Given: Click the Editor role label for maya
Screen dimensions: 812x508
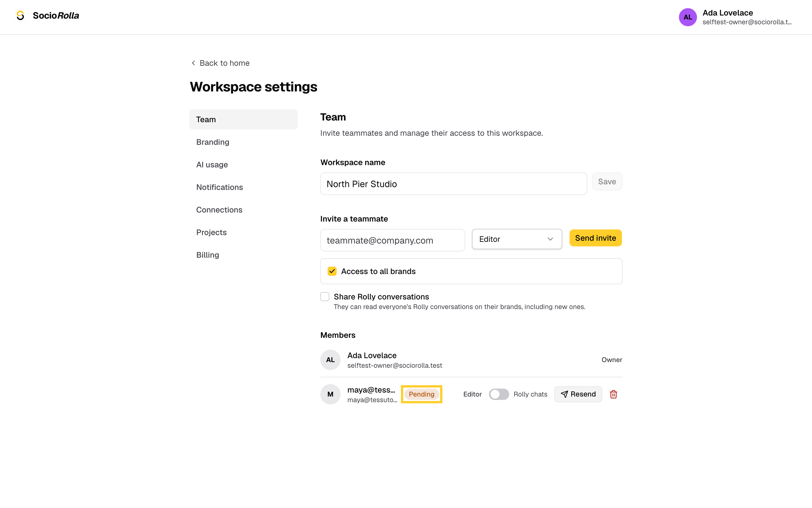Looking at the screenshot, I should [472, 394].
